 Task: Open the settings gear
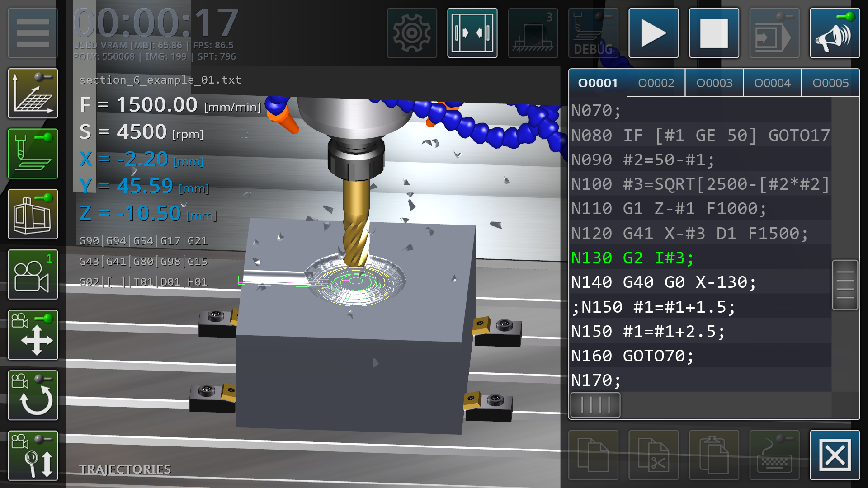pos(411,33)
